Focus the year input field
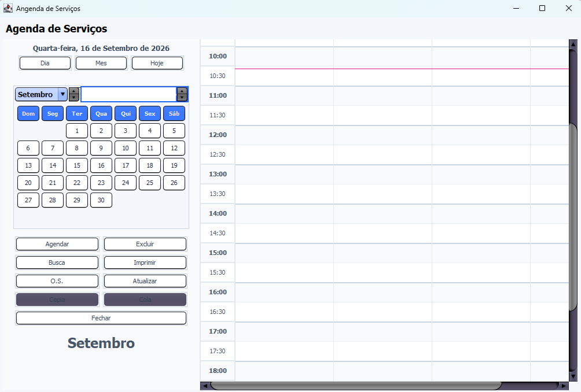This screenshot has height=392, width=581. click(128, 94)
